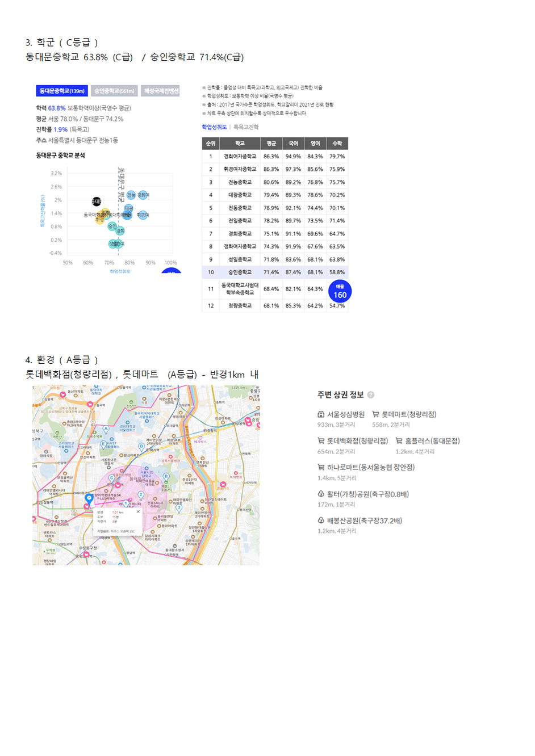This screenshot has height=756, width=535.
Task: Select the 경희중학교 table row
Action: [x=275, y=233]
